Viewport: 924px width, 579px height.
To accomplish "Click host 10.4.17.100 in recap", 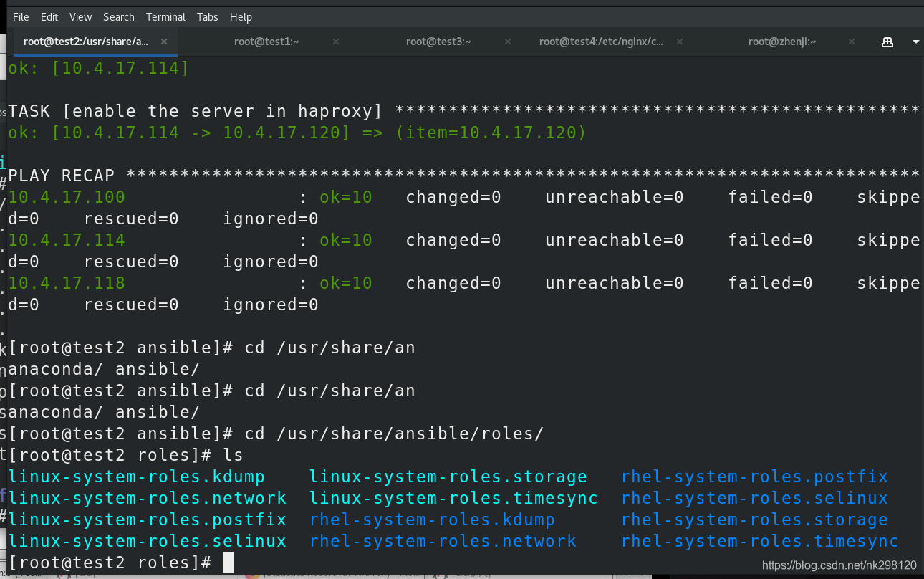I will coord(67,197).
